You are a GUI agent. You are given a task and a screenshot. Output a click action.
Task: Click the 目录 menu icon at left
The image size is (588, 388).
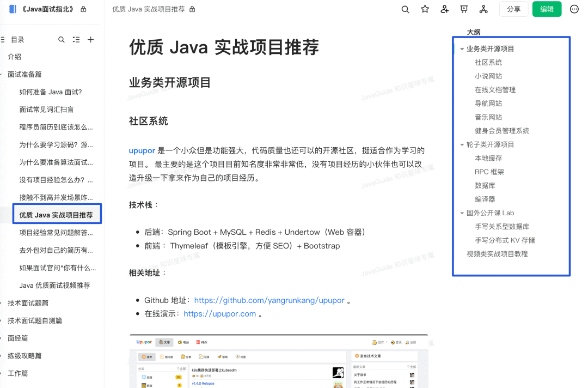point(3,39)
